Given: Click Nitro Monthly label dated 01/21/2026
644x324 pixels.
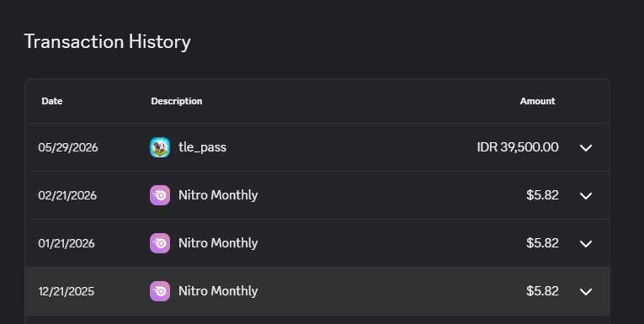Looking at the screenshot, I should [218, 243].
